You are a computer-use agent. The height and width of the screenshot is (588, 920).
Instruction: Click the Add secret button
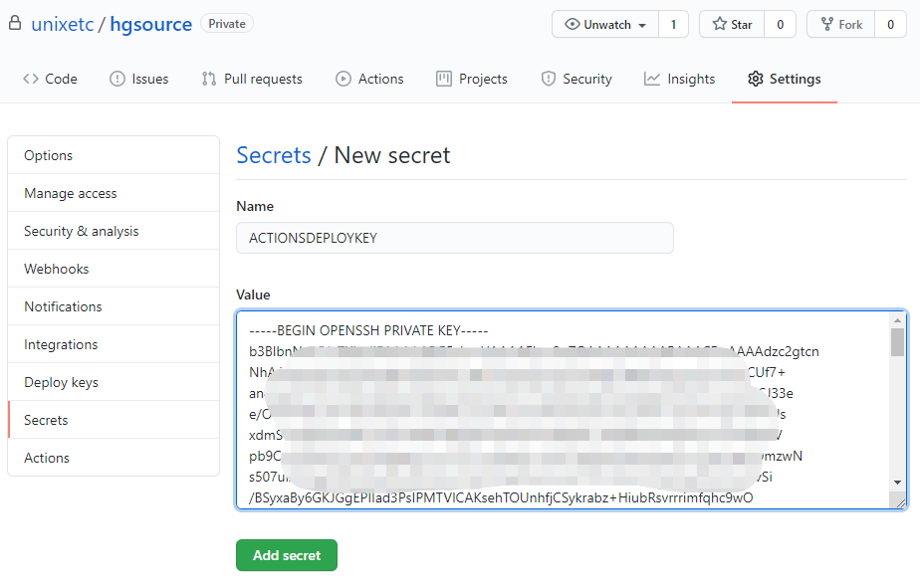point(286,555)
